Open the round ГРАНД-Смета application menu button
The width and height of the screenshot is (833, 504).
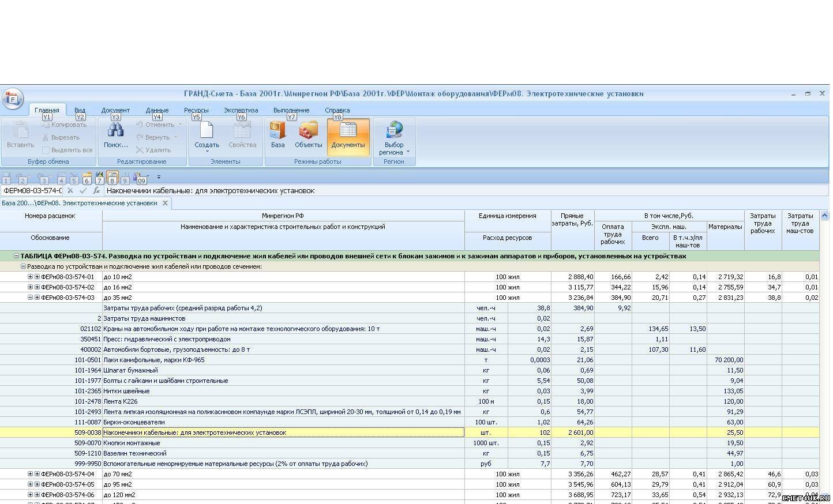tap(13, 99)
